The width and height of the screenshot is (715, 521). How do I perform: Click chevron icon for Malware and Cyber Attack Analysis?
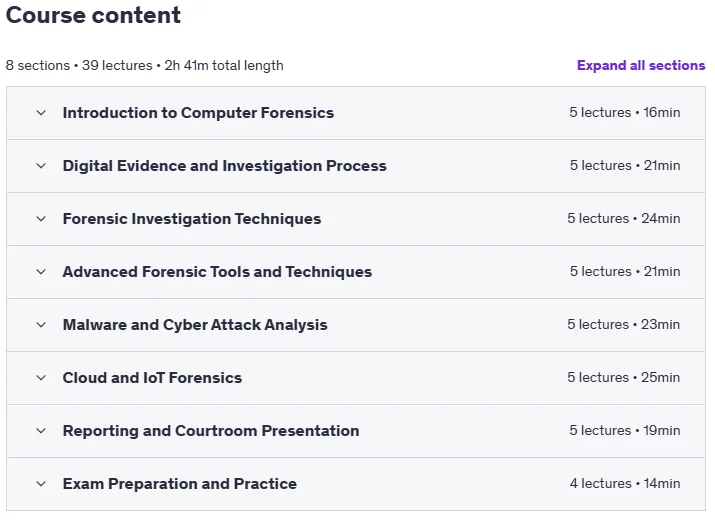tap(41, 325)
